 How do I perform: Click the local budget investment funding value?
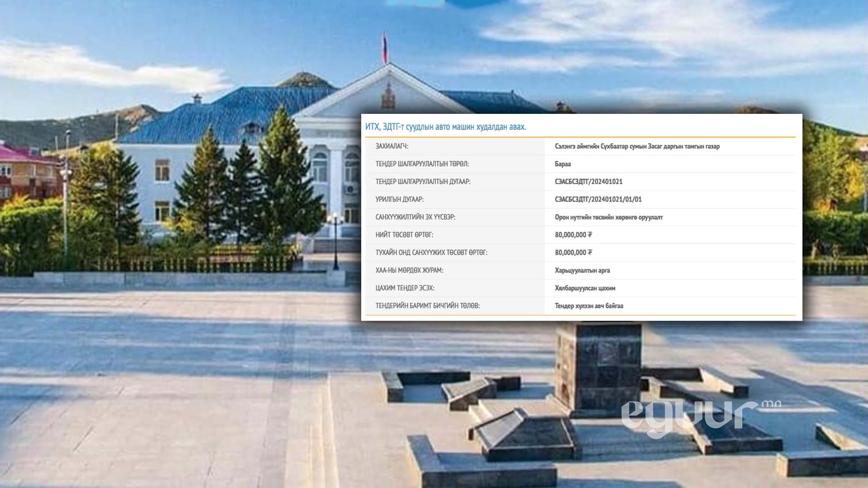click(x=609, y=217)
